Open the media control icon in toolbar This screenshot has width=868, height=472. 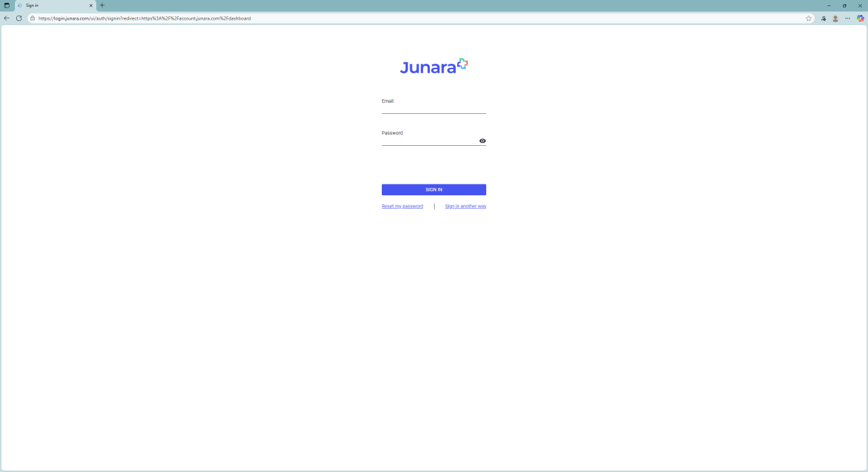823,18
